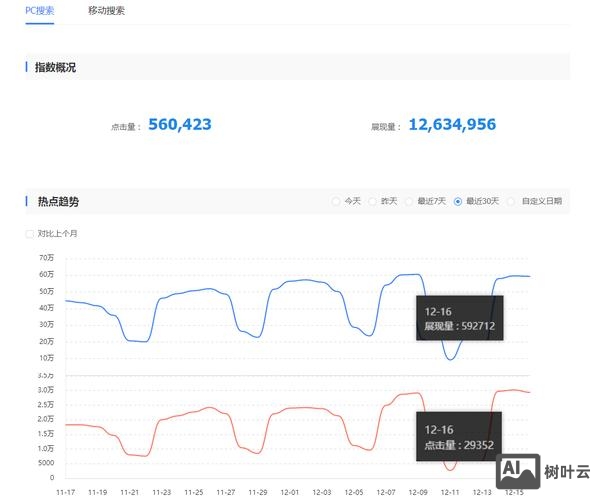Choose the 最近7天 radio option

tap(409, 201)
